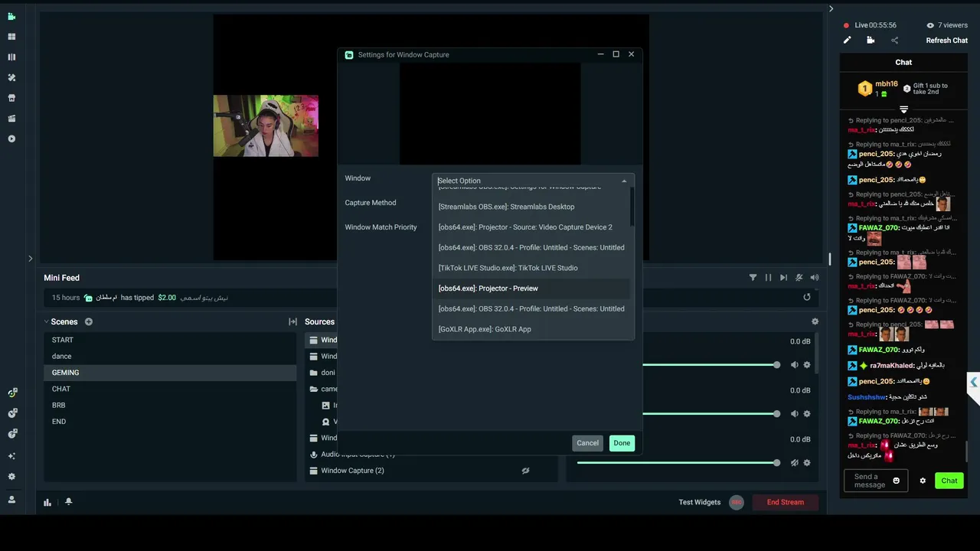Expand the doni folder in Sources
This screenshot has width=980, height=551.
click(x=314, y=373)
